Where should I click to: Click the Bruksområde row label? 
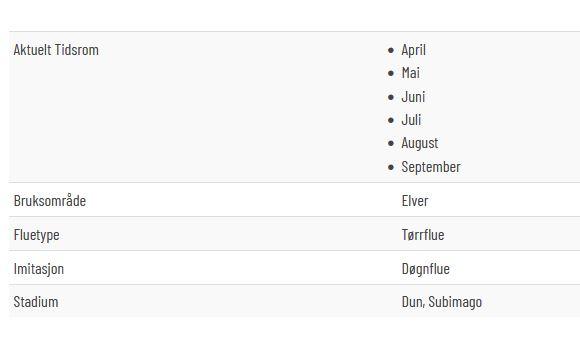coord(50,201)
